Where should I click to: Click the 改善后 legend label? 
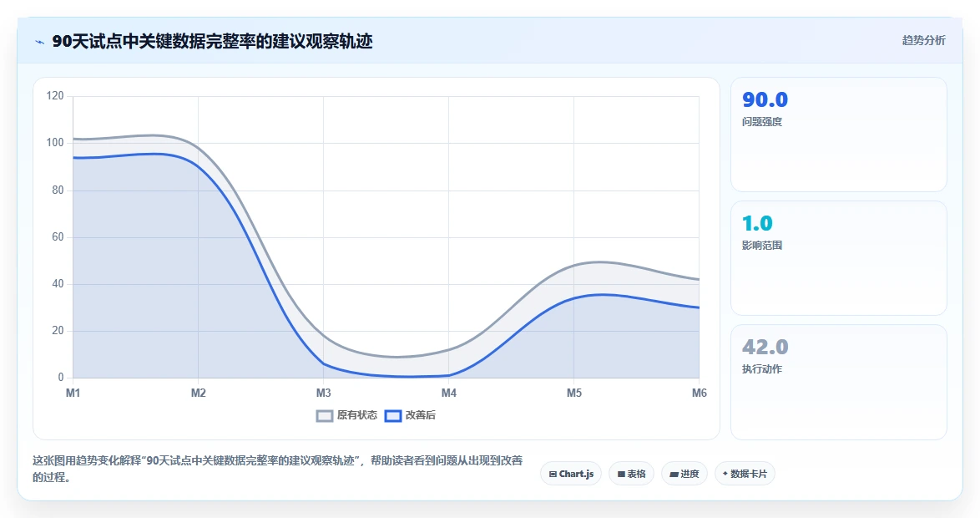(x=420, y=415)
